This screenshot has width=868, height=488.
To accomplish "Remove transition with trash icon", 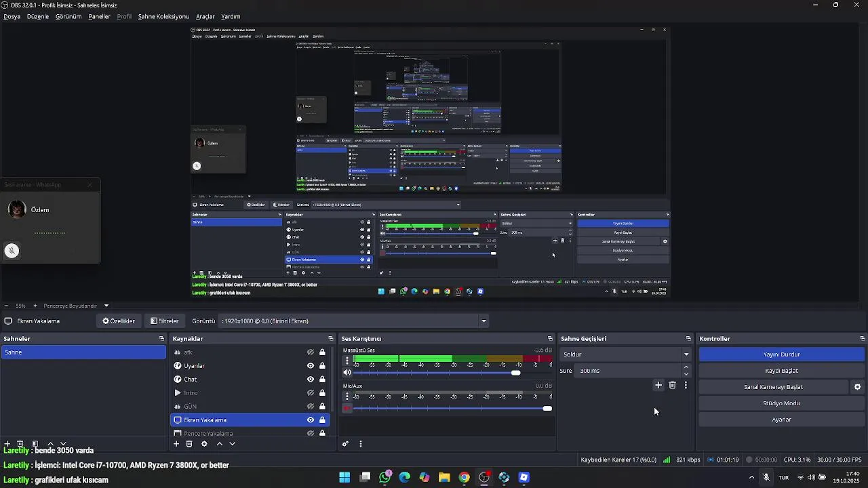I will [672, 385].
